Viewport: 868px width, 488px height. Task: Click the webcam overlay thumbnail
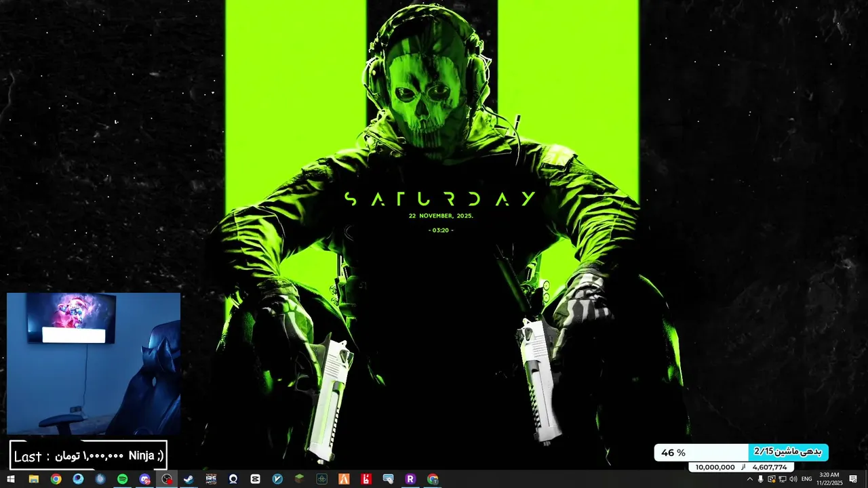pos(94,363)
